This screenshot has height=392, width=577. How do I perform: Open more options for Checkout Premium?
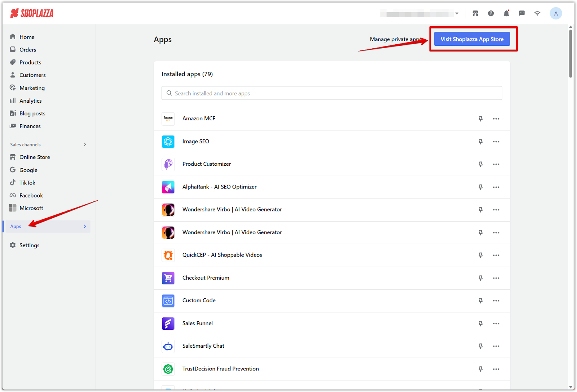tap(496, 278)
